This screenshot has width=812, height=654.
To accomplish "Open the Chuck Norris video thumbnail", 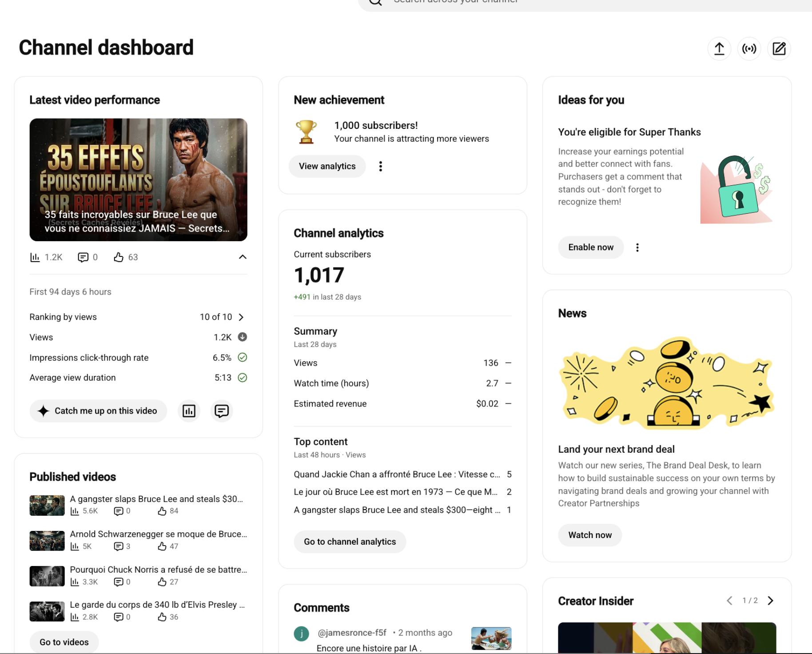I will [x=47, y=576].
